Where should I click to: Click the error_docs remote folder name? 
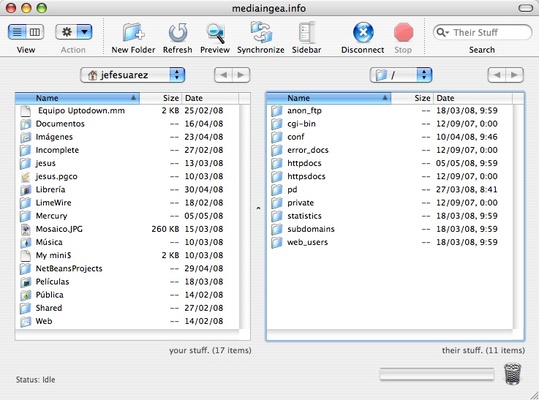pyautogui.click(x=308, y=150)
